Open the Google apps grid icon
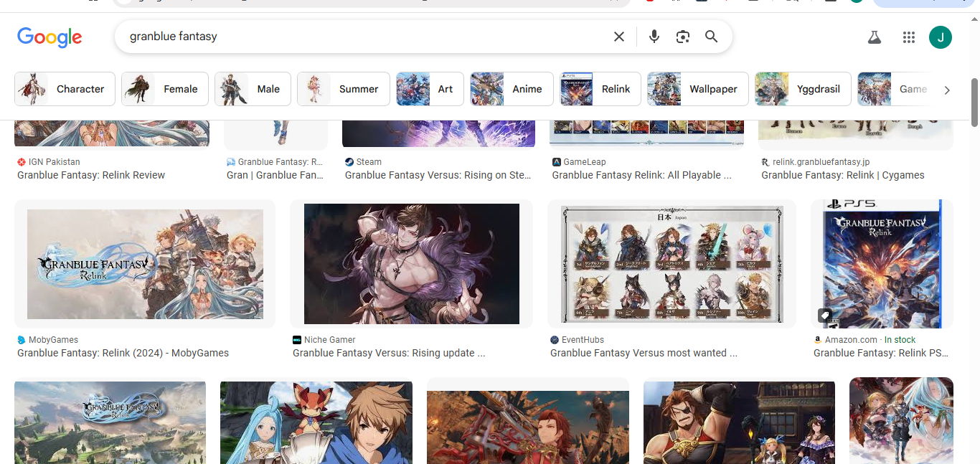This screenshot has width=980, height=464. pos(909,37)
